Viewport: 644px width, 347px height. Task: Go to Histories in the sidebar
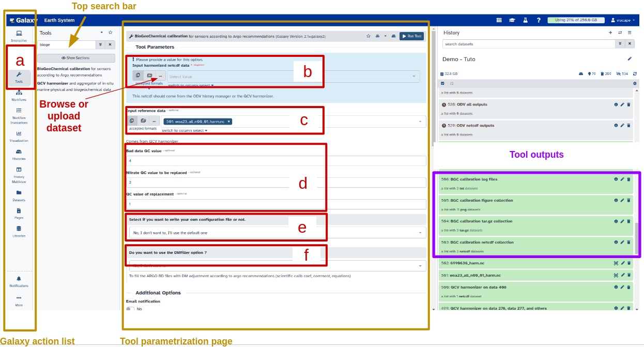(x=19, y=154)
